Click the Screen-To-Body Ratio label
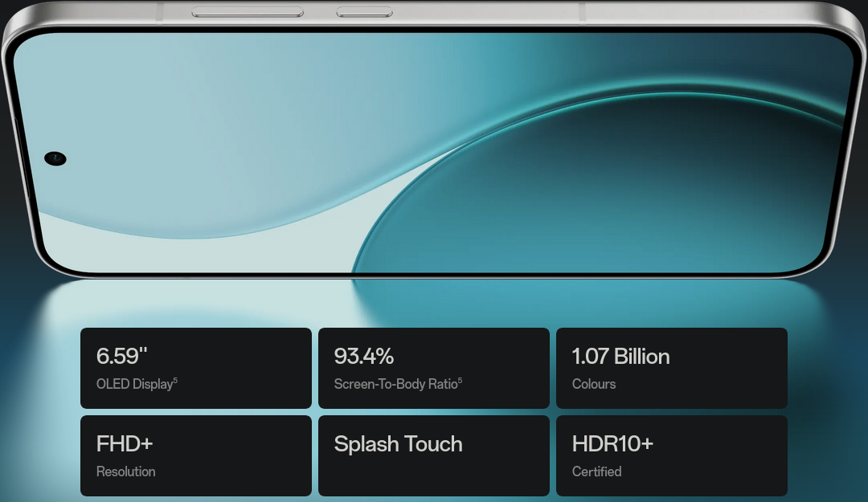This screenshot has height=502, width=868. coord(395,384)
